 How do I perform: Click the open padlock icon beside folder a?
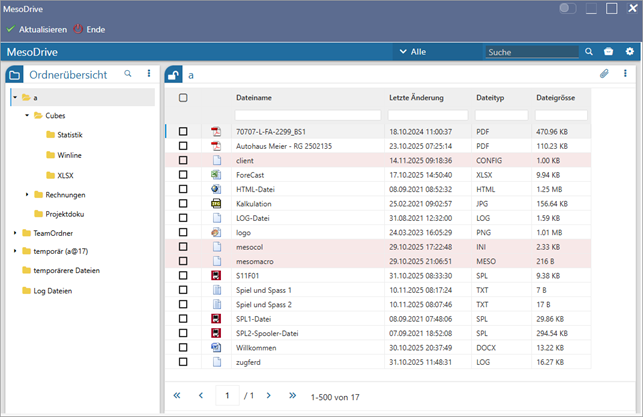pyautogui.click(x=174, y=75)
